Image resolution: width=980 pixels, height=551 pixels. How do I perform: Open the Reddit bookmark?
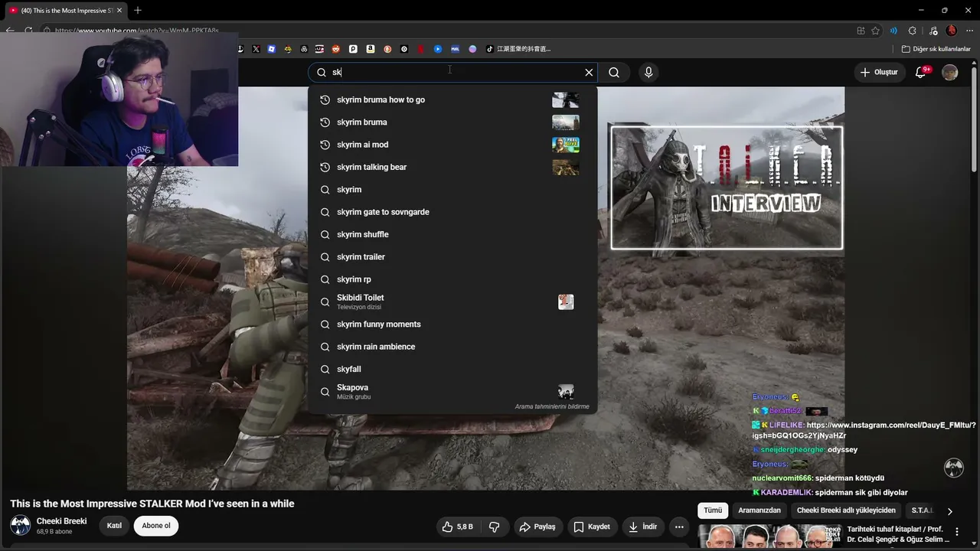tap(336, 49)
